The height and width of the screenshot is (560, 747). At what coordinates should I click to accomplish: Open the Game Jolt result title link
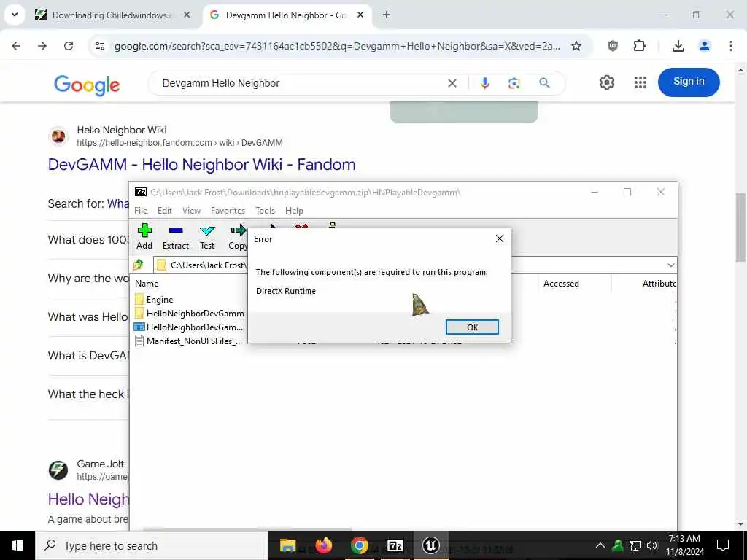(x=88, y=499)
